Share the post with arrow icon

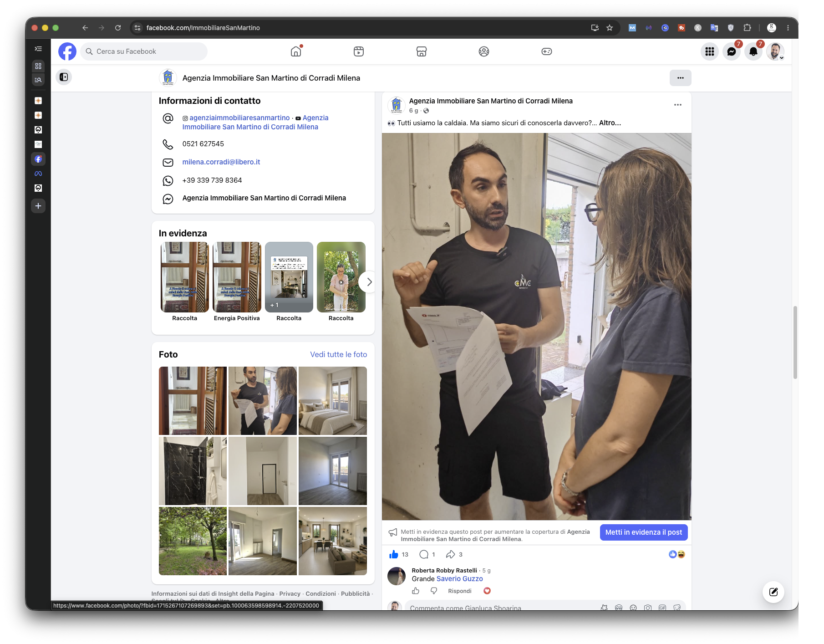pyautogui.click(x=451, y=554)
